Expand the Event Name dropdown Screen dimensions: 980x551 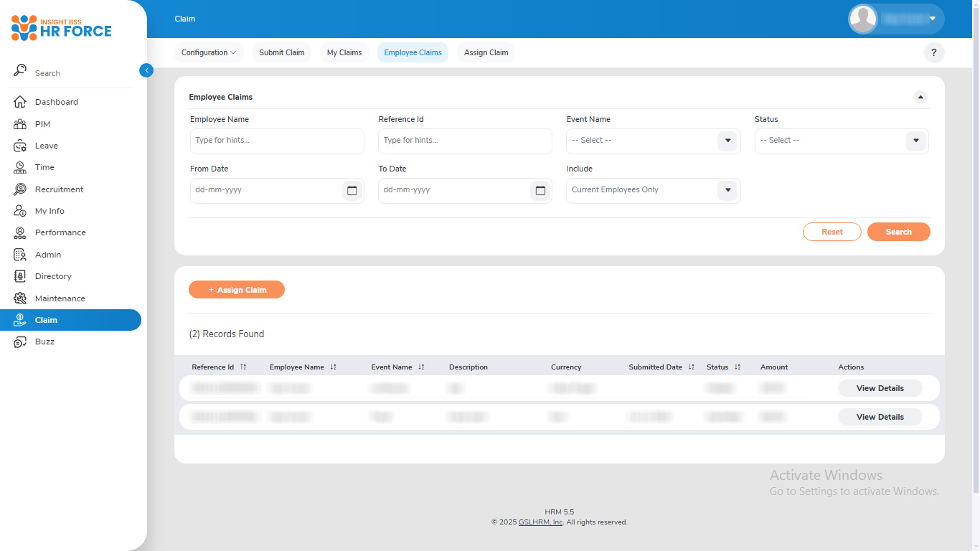727,141
